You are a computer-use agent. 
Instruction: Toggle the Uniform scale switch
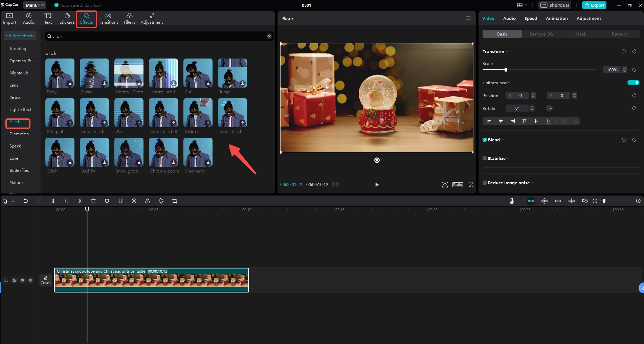tap(633, 82)
